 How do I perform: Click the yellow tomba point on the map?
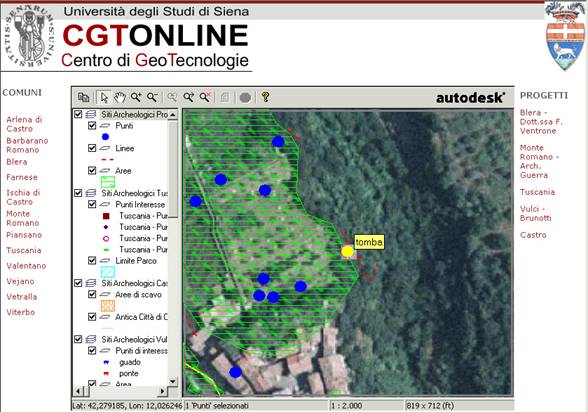(347, 252)
